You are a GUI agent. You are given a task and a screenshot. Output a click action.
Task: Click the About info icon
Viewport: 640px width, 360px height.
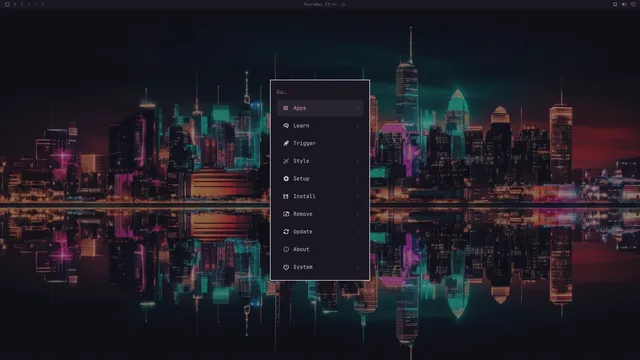[x=286, y=249]
